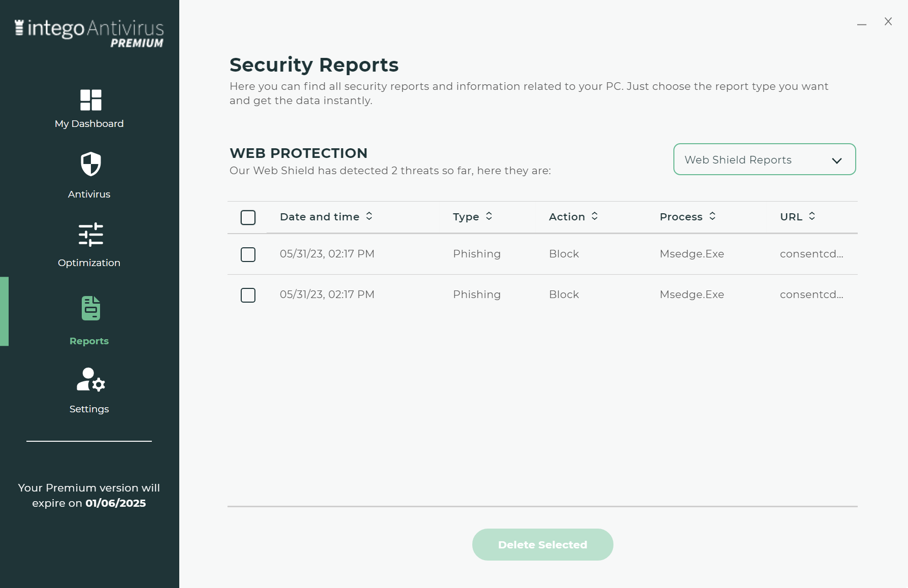Select second row date 05/31/23, 02:17 PM
The width and height of the screenshot is (908, 588).
tap(327, 295)
